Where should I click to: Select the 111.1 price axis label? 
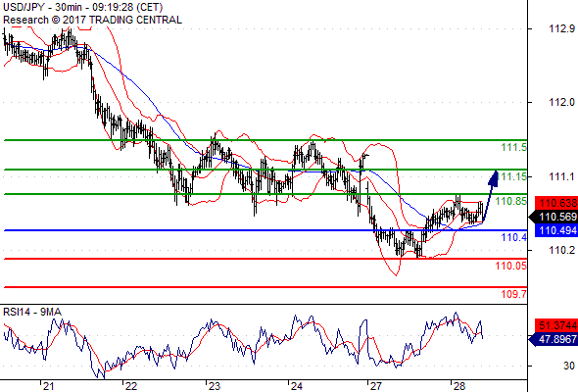pyautogui.click(x=561, y=177)
